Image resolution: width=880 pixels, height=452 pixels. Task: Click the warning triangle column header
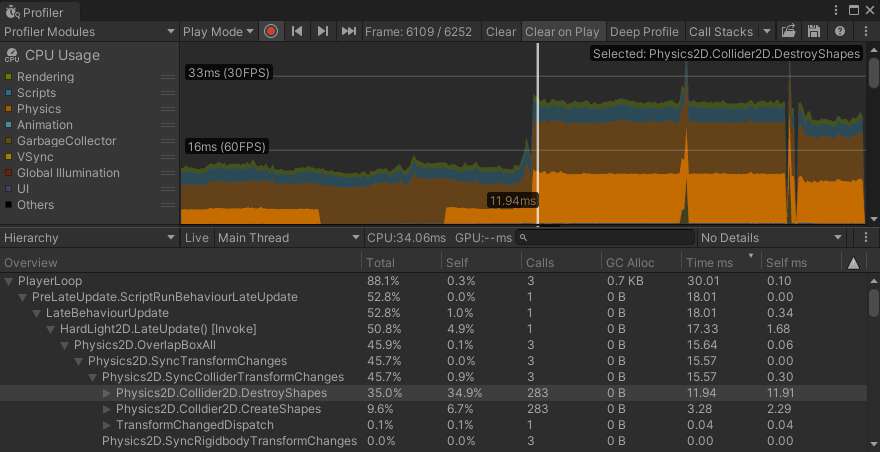pyautogui.click(x=852, y=262)
